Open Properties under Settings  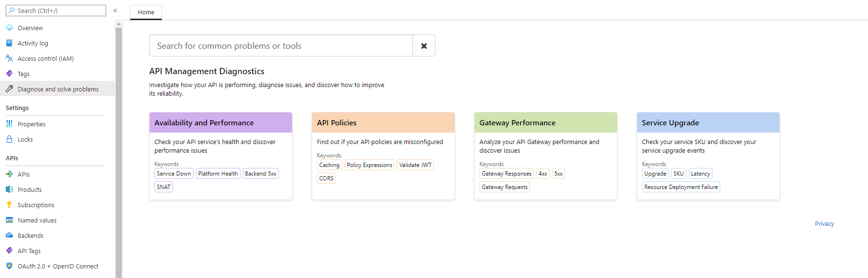click(57, 124)
